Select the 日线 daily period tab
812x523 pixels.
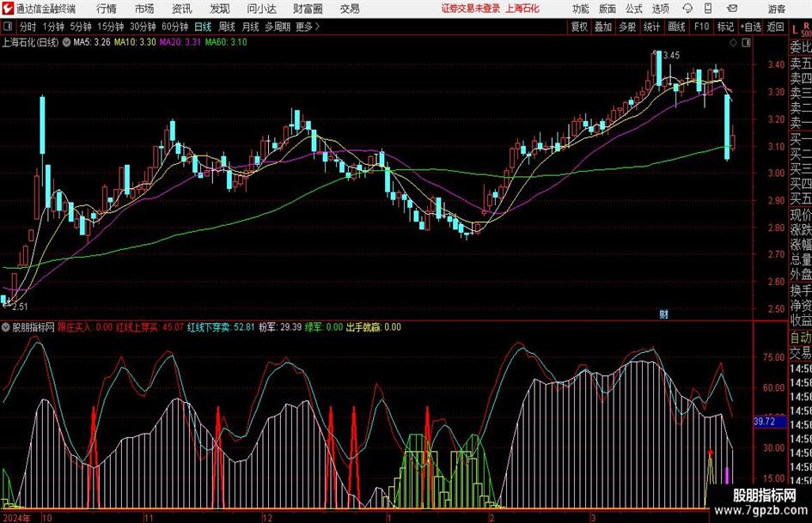[203, 27]
